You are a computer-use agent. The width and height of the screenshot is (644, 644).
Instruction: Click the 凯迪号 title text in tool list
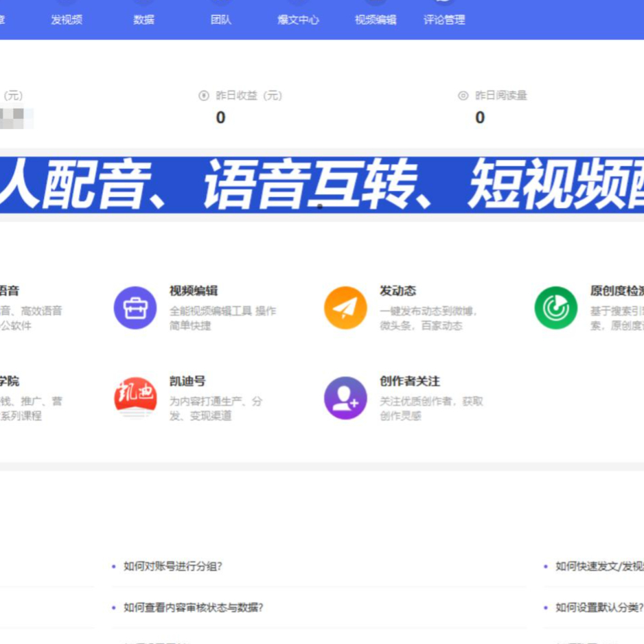(x=187, y=381)
